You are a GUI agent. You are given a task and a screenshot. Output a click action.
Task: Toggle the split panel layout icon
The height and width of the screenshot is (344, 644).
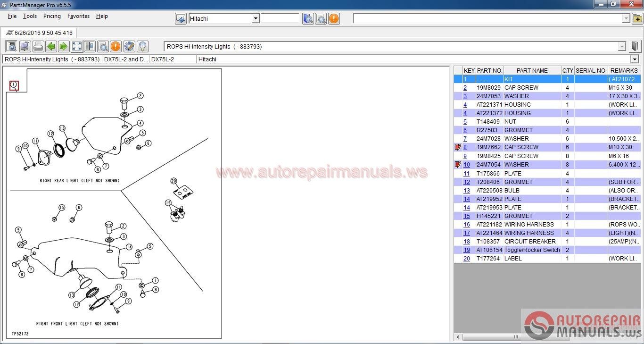tap(90, 46)
